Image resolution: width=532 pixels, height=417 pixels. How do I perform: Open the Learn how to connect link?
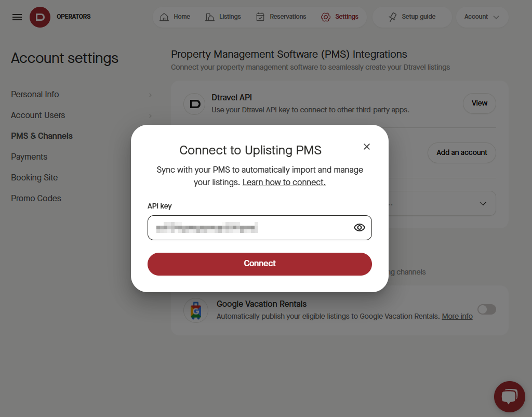point(284,183)
